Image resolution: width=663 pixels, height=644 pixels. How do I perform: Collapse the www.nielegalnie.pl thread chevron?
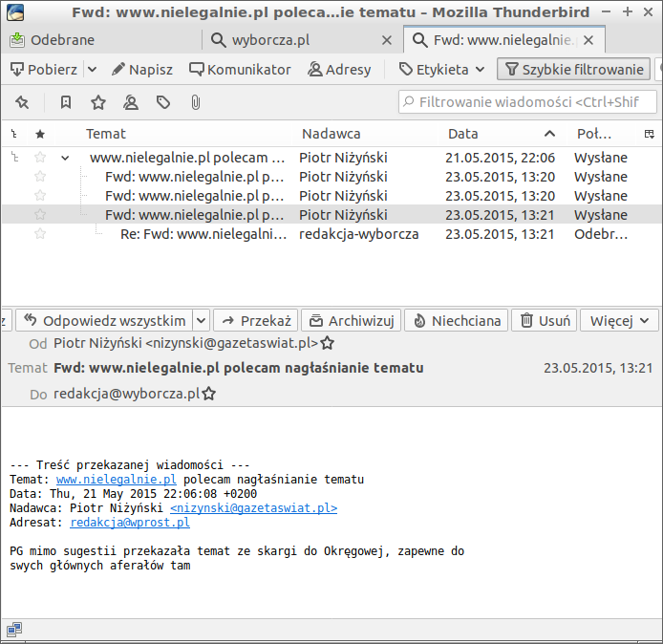65,159
